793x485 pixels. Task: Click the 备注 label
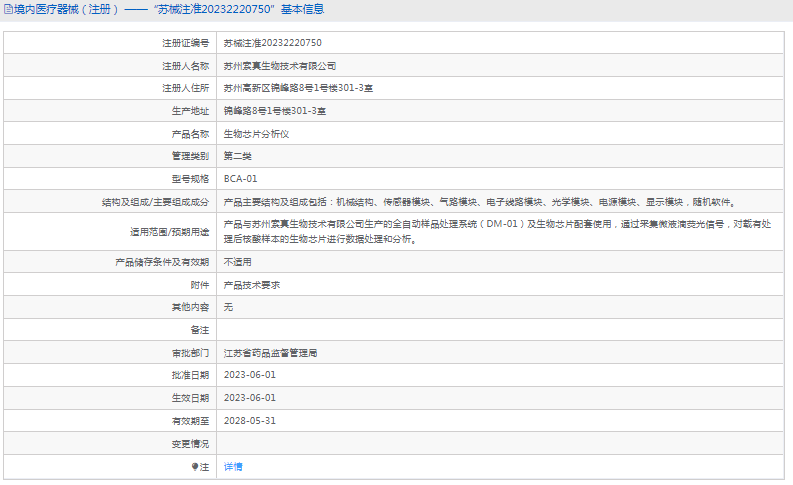(200, 330)
